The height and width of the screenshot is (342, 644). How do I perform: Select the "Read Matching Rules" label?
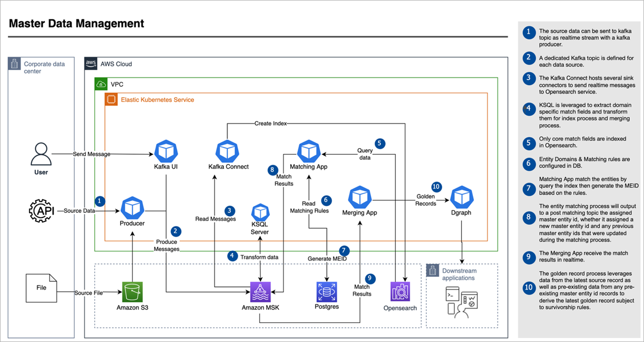[x=309, y=207]
